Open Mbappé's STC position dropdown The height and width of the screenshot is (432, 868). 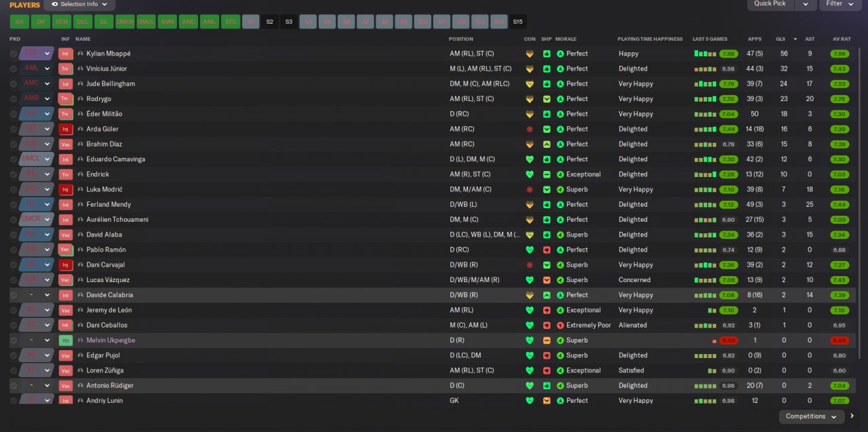click(36, 54)
